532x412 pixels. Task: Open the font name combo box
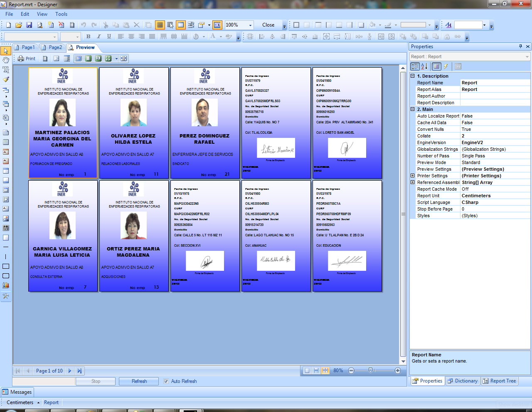point(31,37)
